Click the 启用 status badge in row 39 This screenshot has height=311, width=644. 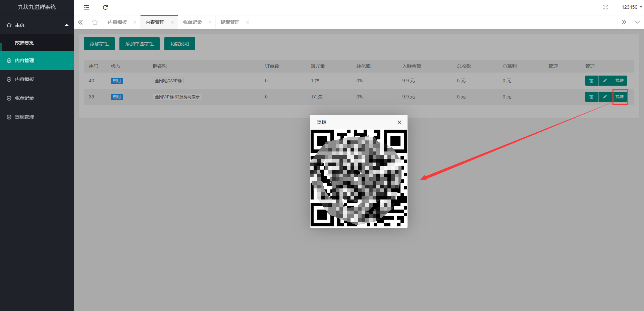(117, 97)
